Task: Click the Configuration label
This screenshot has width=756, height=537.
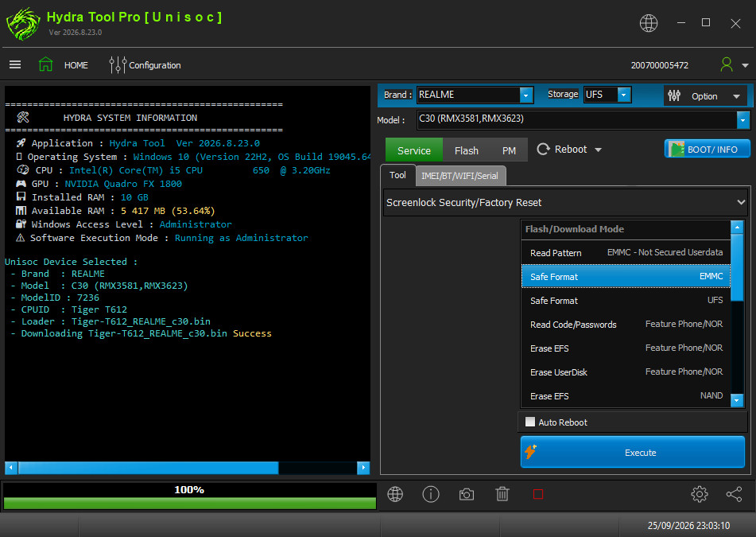Action: pos(155,65)
